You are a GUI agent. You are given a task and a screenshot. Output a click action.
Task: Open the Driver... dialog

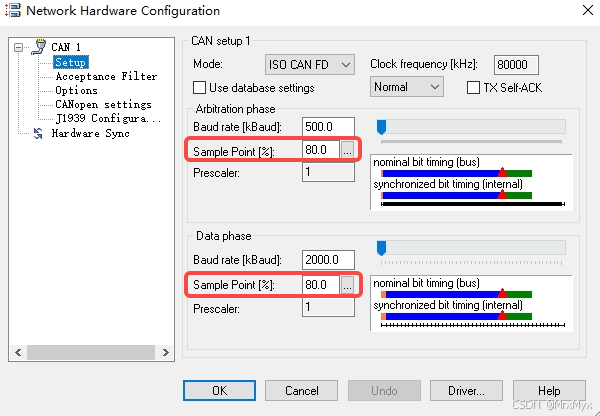coord(466,390)
